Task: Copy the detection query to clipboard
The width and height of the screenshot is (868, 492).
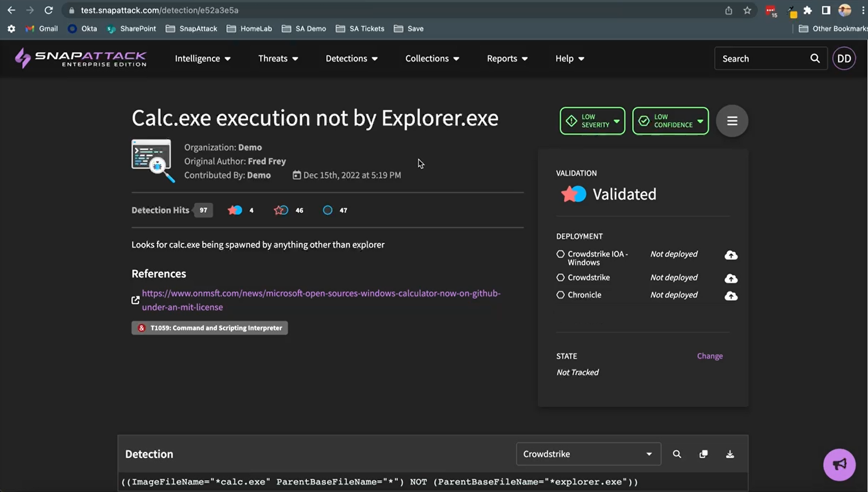Action: (x=703, y=454)
